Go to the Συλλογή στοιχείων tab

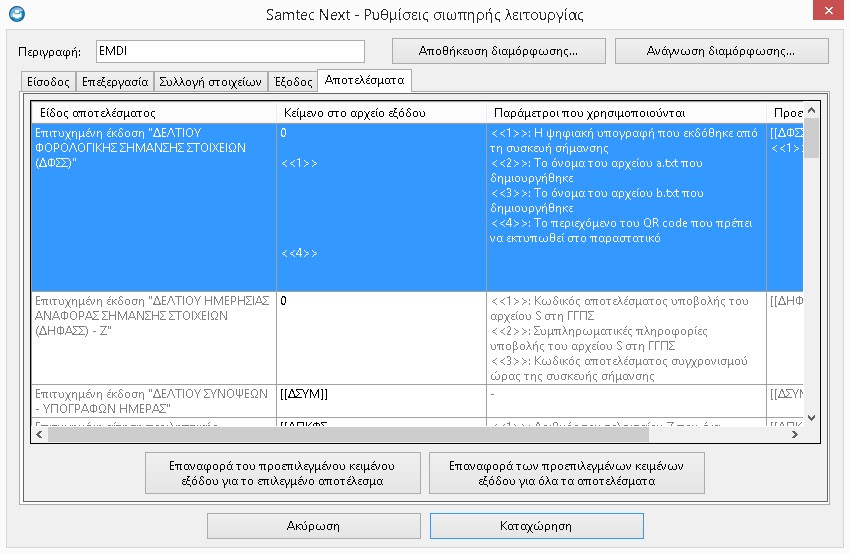pos(210,82)
